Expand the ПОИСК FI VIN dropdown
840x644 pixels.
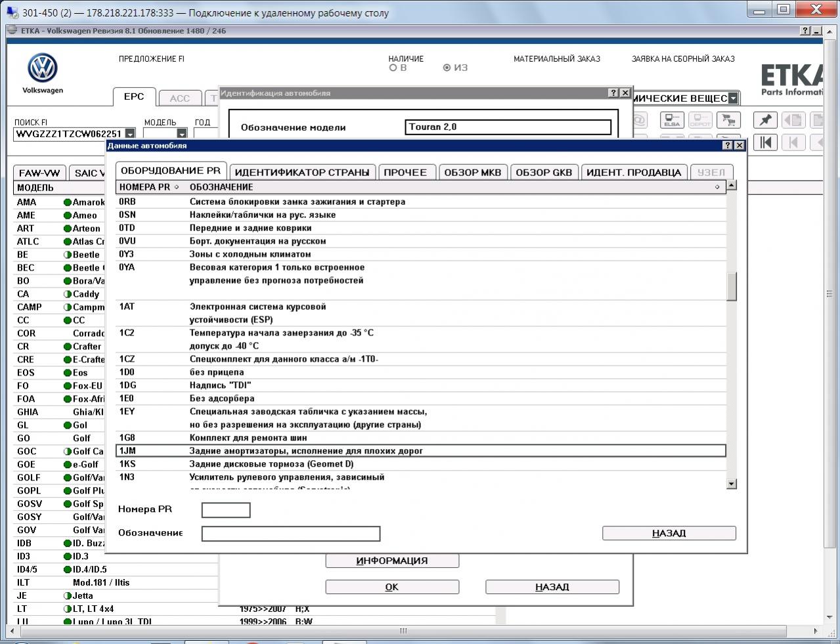pyautogui.click(x=130, y=134)
